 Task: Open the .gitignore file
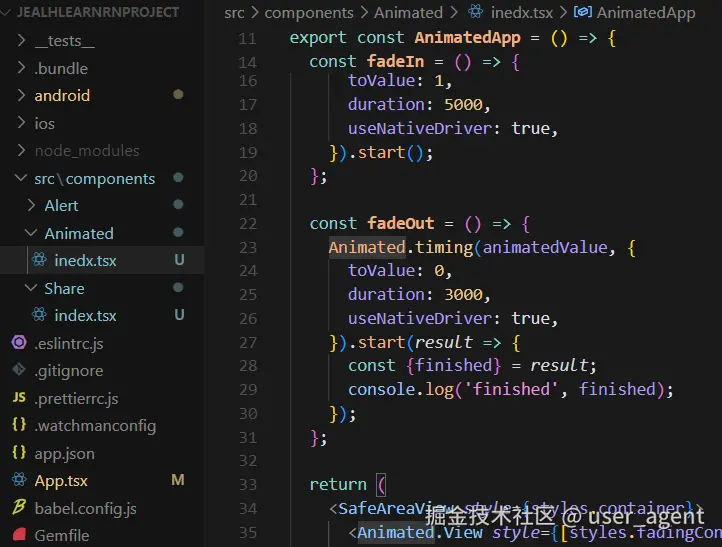pos(69,371)
